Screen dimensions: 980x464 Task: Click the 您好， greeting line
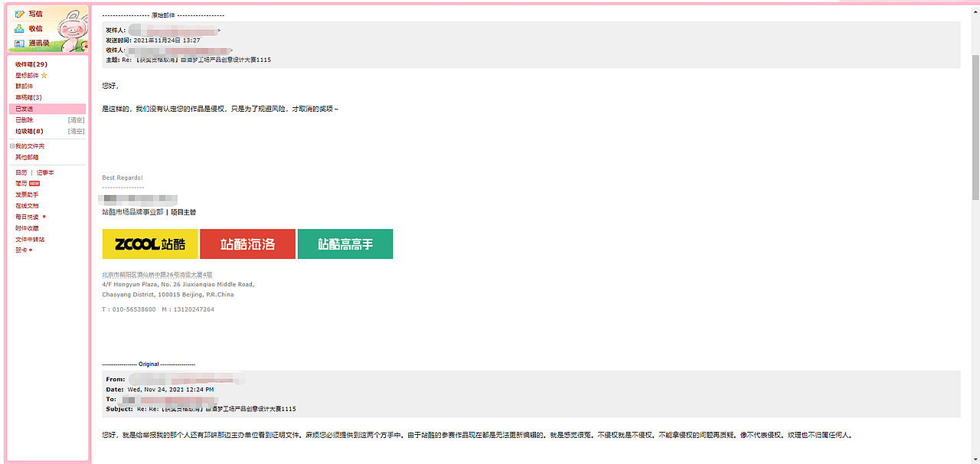tap(111, 85)
